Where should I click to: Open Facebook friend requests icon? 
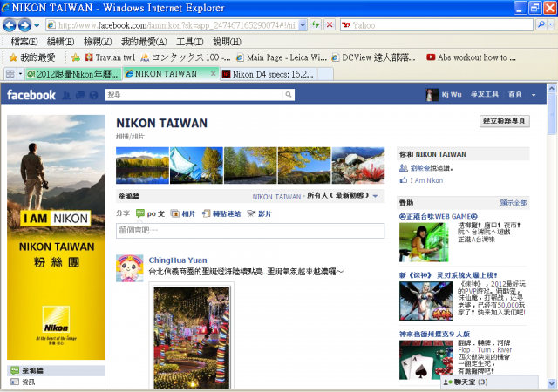click(66, 95)
